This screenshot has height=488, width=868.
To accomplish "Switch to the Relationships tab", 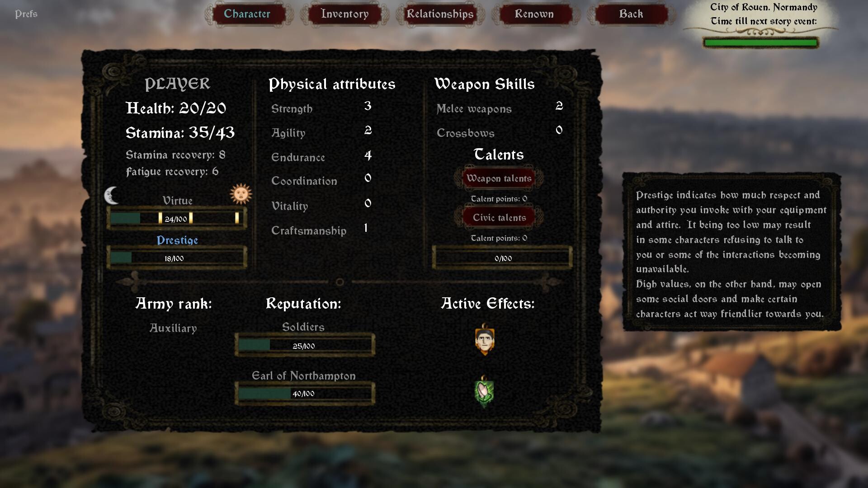I will tap(440, 14).
